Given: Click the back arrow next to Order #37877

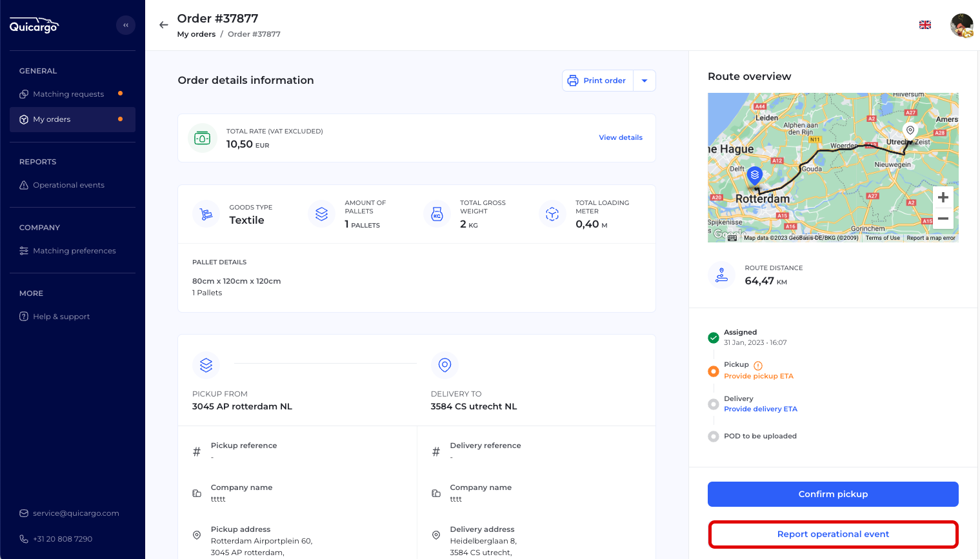Looking at the screenshot, I should [x=164, y=25].
